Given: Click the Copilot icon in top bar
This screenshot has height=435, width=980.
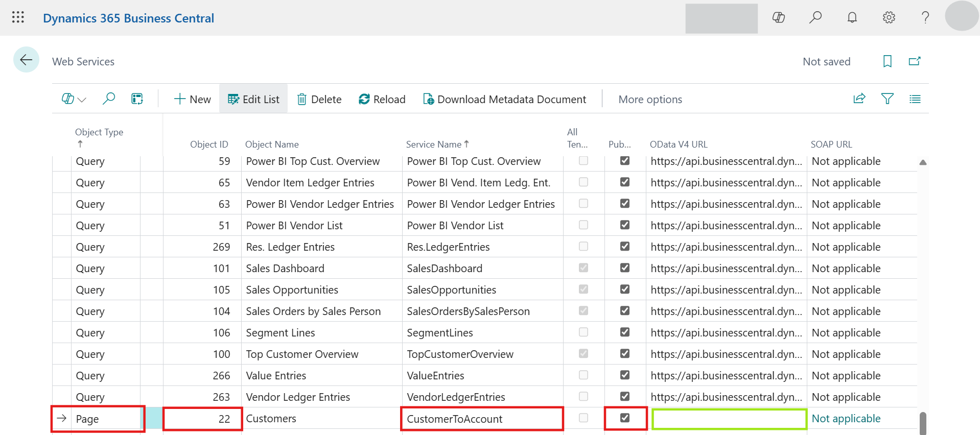Looking at the screenshot, I should [x=778, y=18].
